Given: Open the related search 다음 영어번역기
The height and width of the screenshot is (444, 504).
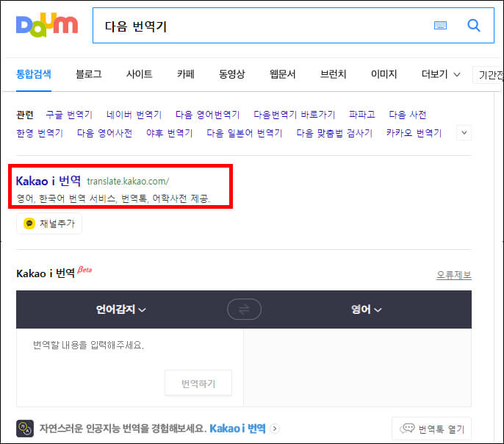Looking at the screenshot, I should [x=208, y=115].
